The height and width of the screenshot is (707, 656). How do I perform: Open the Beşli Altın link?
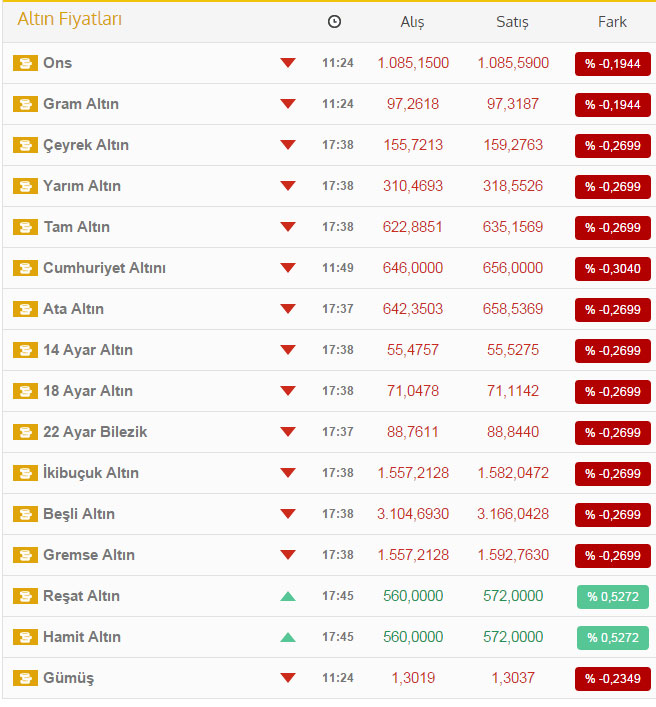(79, 514)
